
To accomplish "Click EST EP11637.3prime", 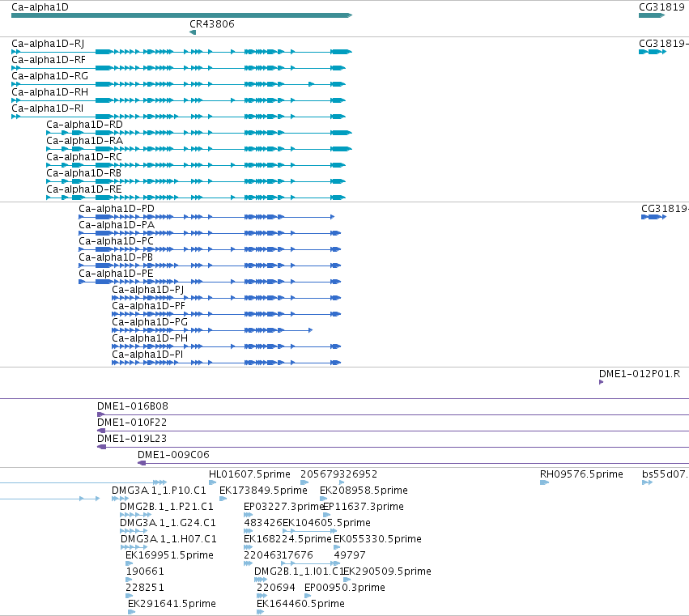I will [327, 515].
